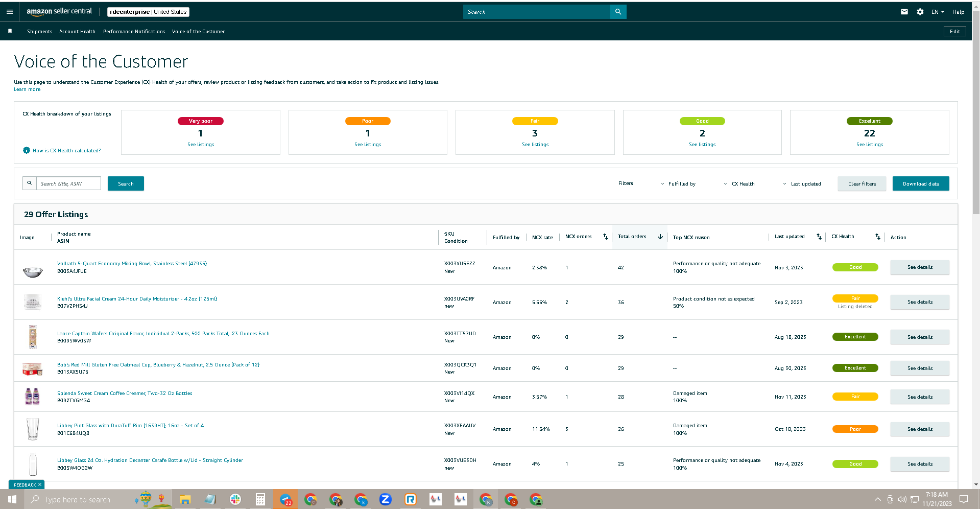Viewport: 980px width, 509px height.
Task: Sort by CX Health arrows
Action: (877, 237)
